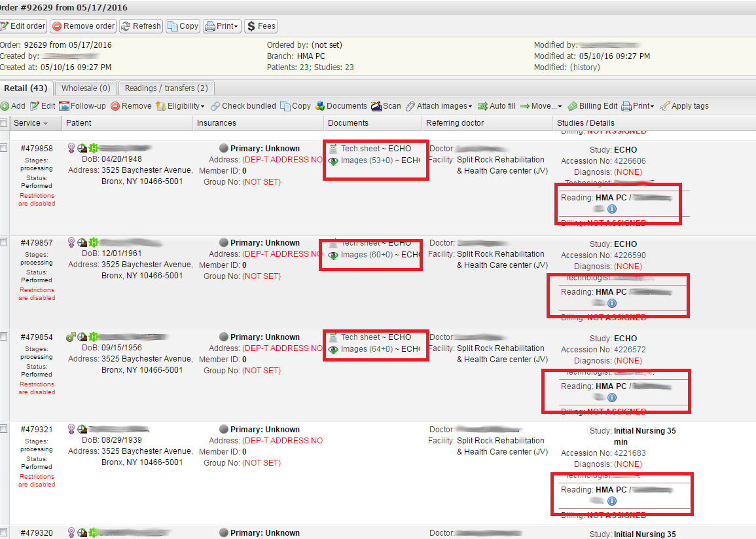Viewport: 756px width, 539px height.
Task: Click female patient icon on row #479321
Action: [x=71, y=428]
